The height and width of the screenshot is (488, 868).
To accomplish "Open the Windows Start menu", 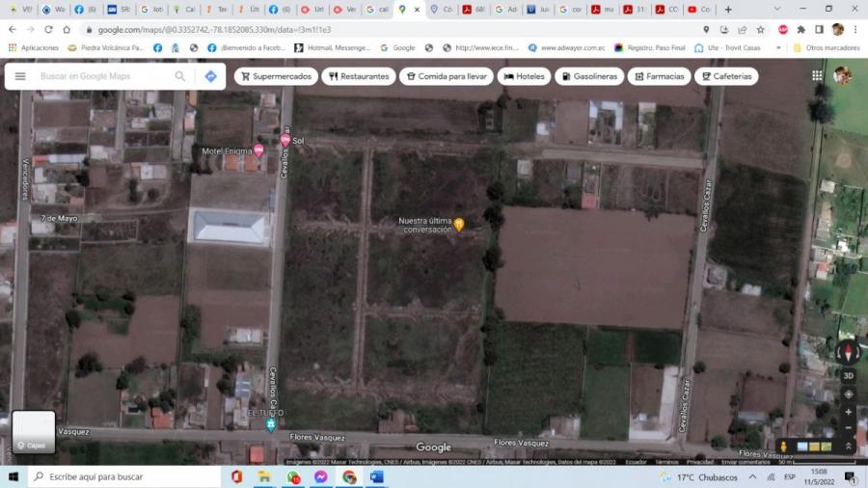I will (x=14, y=476).
